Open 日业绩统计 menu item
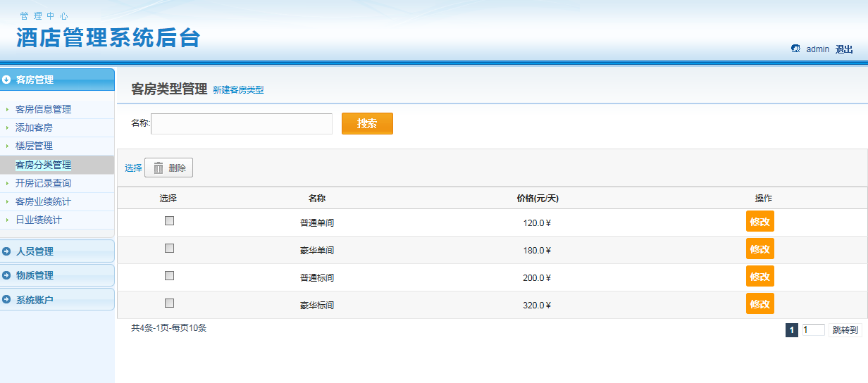The height and width of the screenshot is (383, 868). pos(39,220)
